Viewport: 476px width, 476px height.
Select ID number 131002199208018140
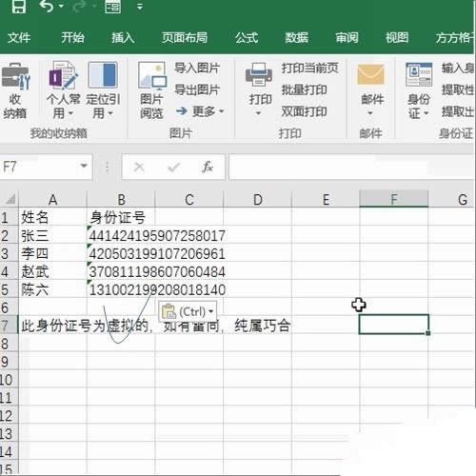pos(157,289)
